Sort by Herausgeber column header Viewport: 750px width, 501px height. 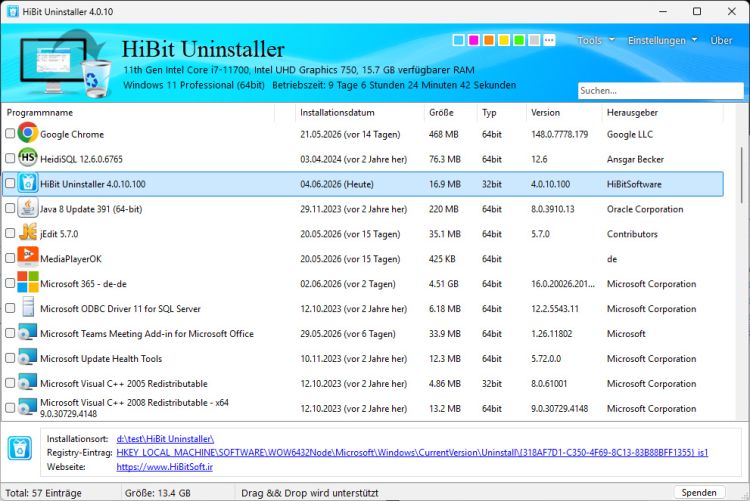pyautogui.click(x=662, y=113)
